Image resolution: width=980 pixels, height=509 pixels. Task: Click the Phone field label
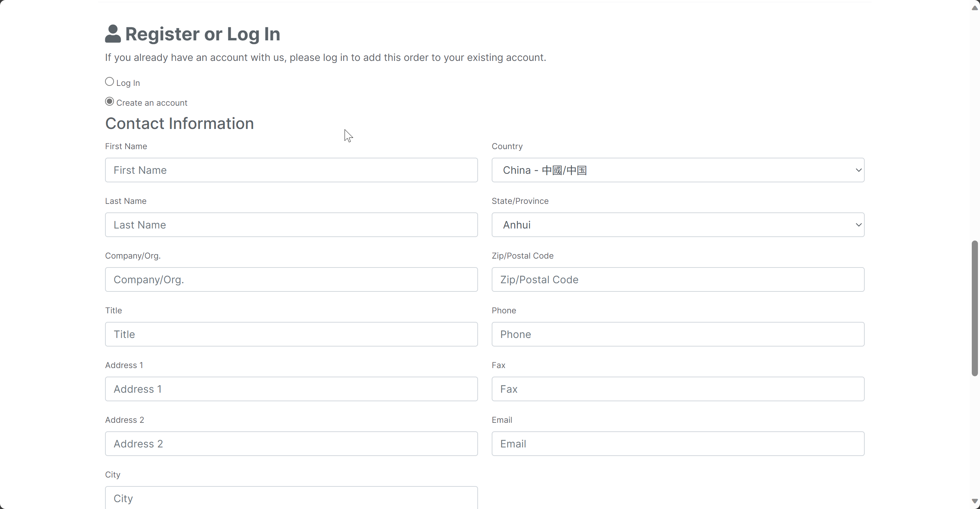point(504,310)
